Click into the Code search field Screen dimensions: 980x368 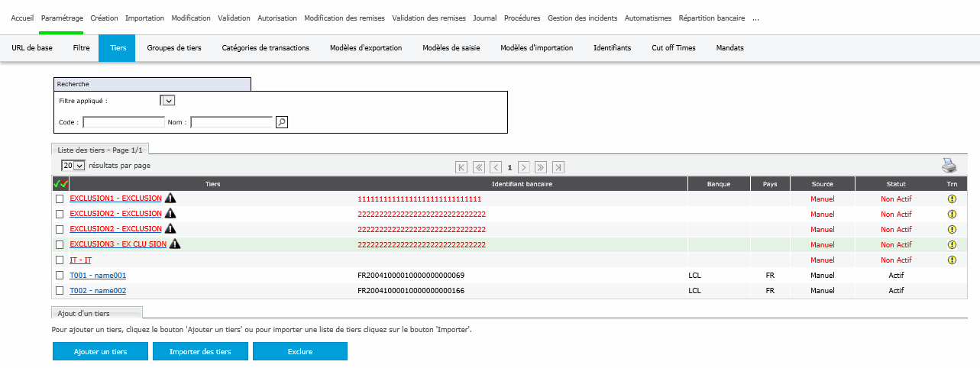[124, 122]
